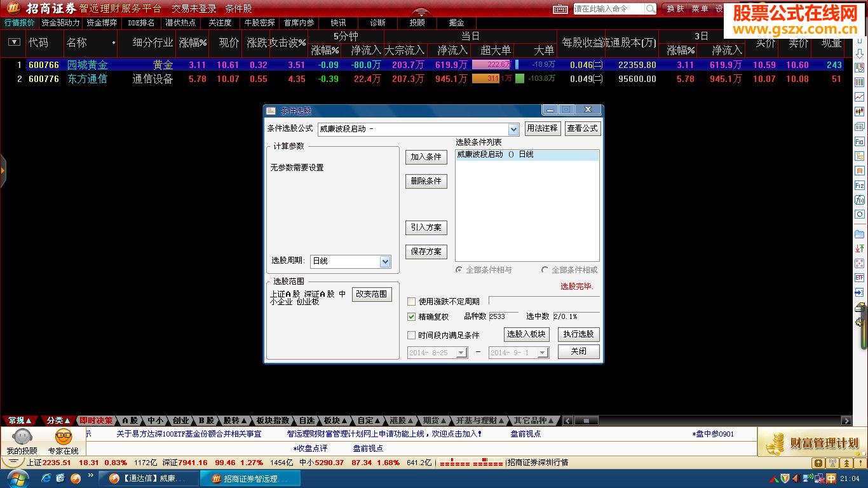Image resolution: width=868 pixels, height=488 pixels.
Task: Open the 选股周期 日线 dropdown
Action: [384, 261]
